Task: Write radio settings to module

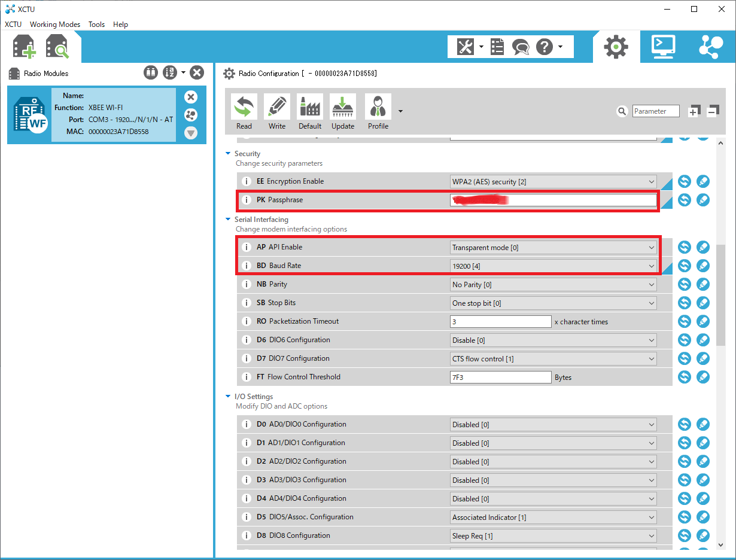Action: pos(277,112)
